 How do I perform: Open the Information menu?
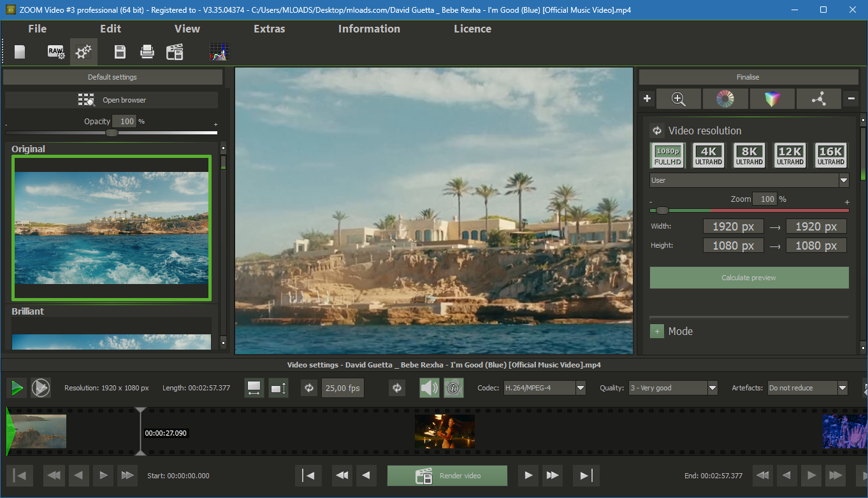pyautogui.click(x=370, y=29)
